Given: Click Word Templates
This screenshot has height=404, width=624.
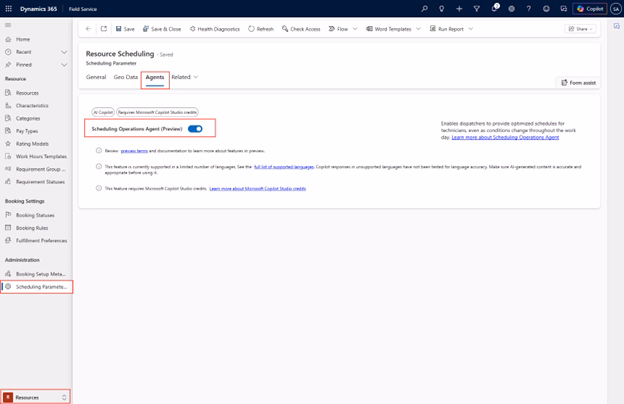Looking at the screenshot, I should click(x=389, y=29).
